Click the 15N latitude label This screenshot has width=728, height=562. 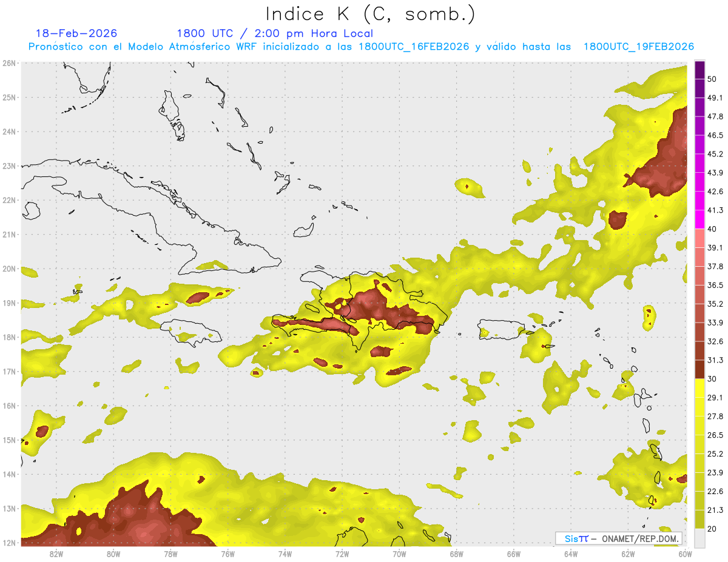coord(9,440)
